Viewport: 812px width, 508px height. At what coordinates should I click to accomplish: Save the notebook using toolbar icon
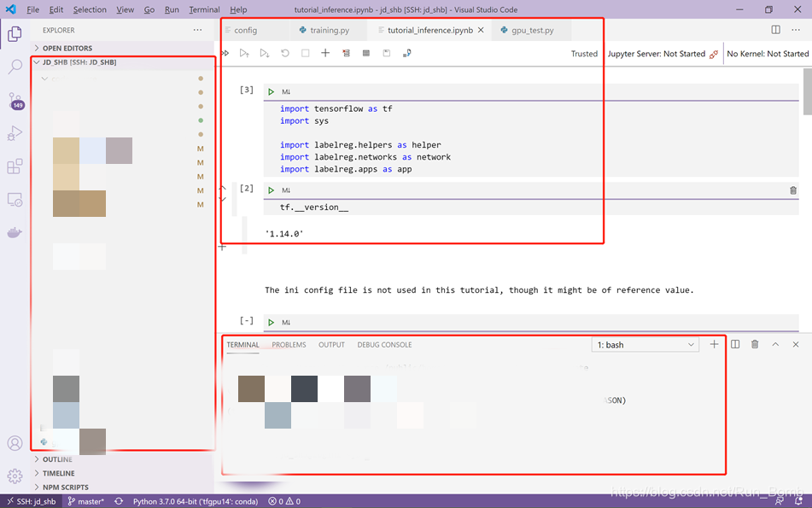tap(386, 53)
